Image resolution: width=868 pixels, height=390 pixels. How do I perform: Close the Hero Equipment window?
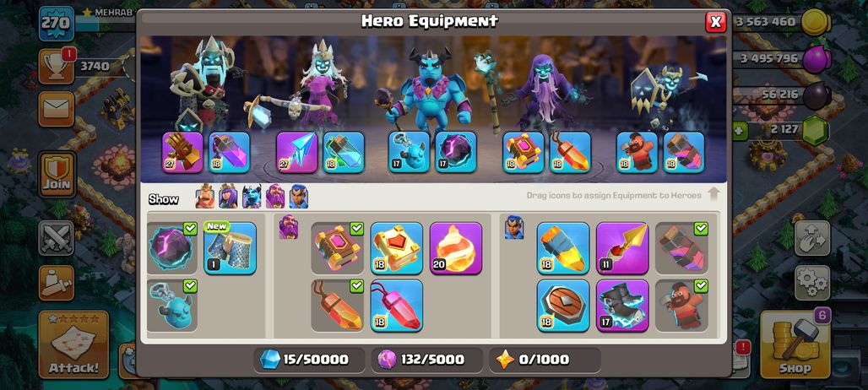[x=716, y=22]
